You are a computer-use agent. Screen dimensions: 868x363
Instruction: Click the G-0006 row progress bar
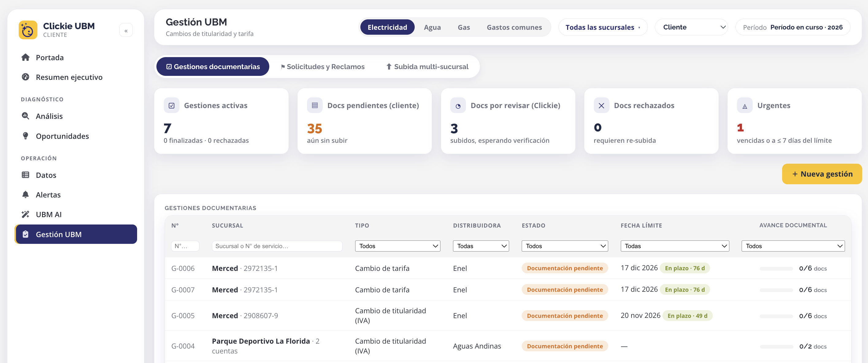[x=776, y=268]
